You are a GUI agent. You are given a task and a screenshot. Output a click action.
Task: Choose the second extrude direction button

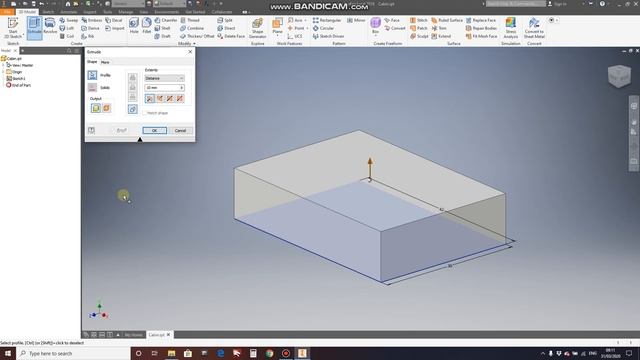(x=160, y=98)
